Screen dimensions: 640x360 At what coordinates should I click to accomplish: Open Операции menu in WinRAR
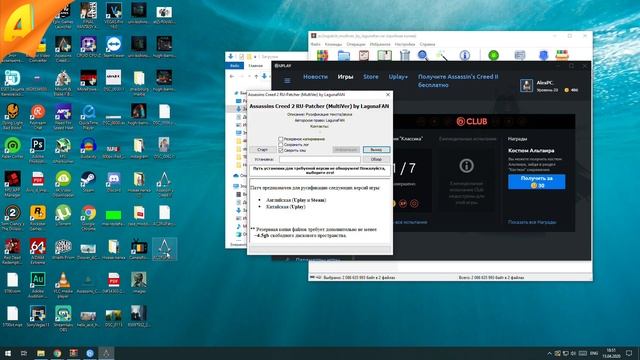point(356,44)
